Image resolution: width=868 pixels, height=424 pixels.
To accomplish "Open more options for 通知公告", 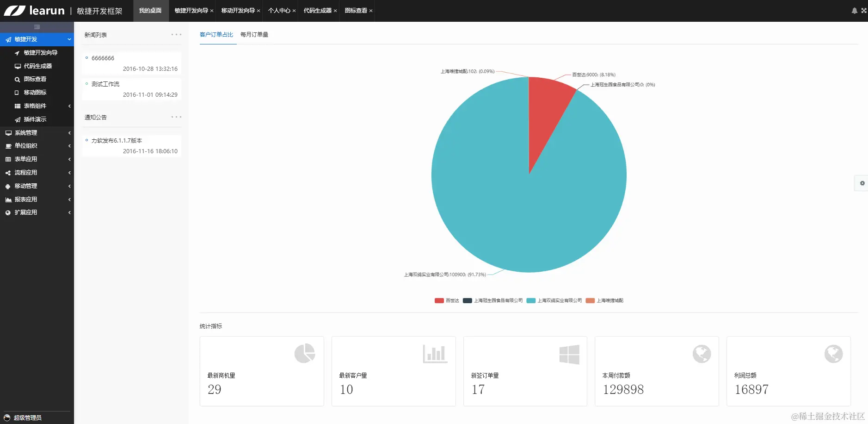I will [176, 117].
